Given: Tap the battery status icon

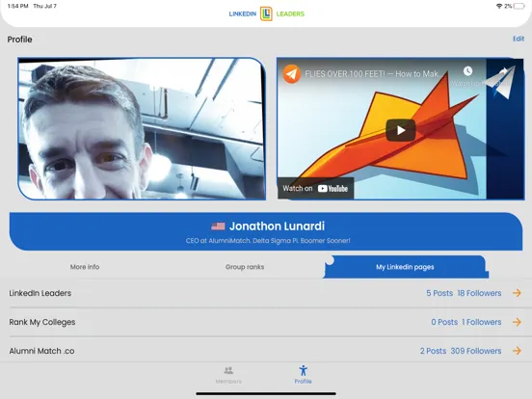Looking at the screenshot, I should click(x=519, y=6).
